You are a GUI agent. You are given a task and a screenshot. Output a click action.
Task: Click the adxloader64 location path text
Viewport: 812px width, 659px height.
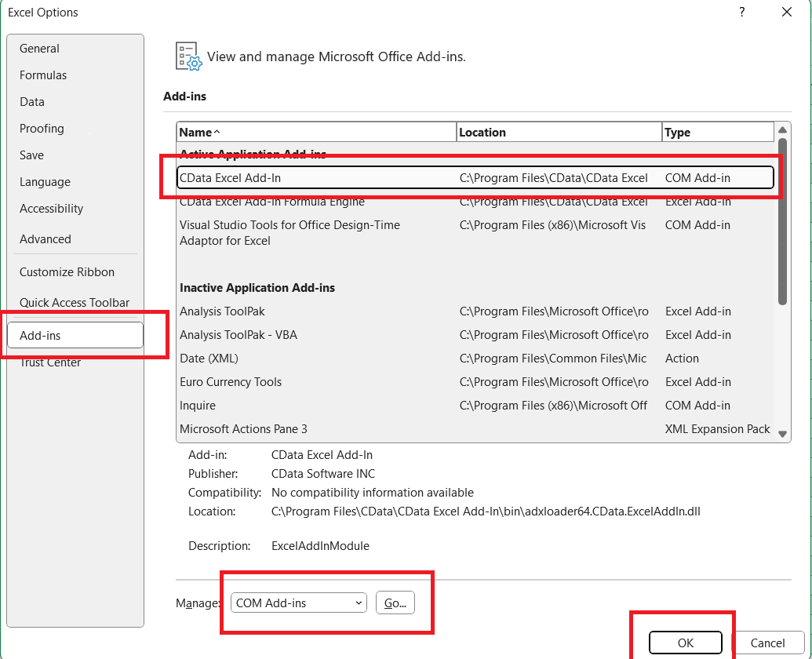(486, 512)
